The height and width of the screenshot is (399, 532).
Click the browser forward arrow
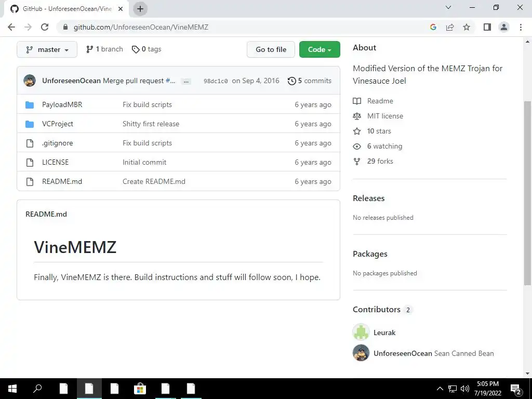pos(28,27)
